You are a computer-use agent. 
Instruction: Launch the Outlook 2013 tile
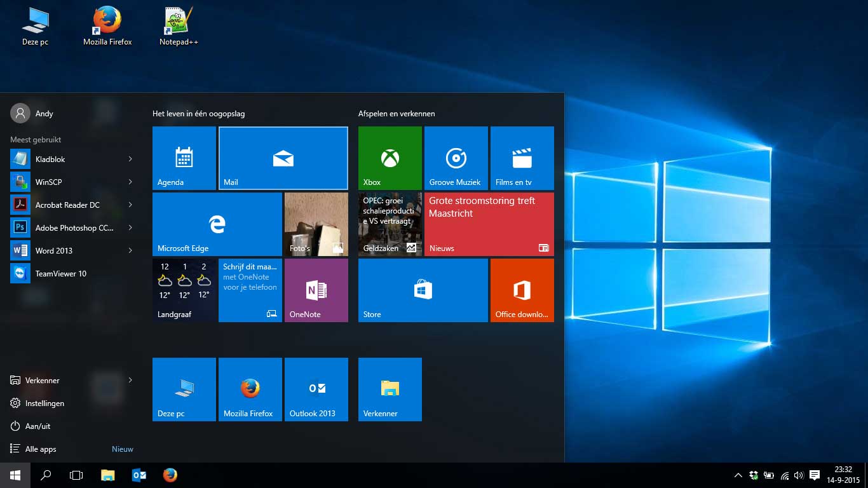pyautogui.click(x=316, y=390)
